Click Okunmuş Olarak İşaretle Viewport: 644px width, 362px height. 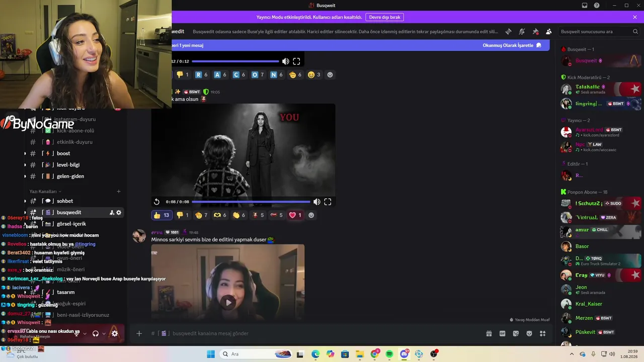pos(512,45)
